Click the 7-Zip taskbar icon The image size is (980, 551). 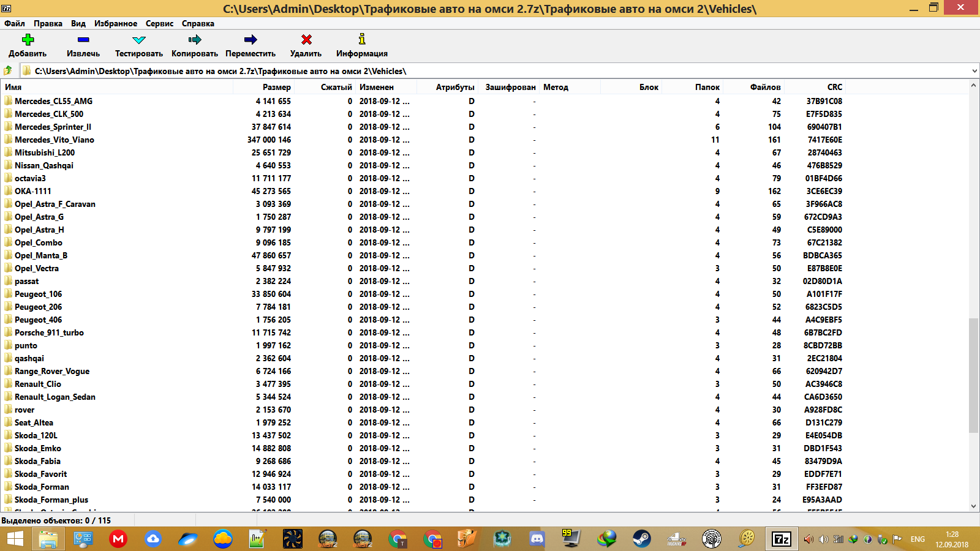tap(782, 539)
